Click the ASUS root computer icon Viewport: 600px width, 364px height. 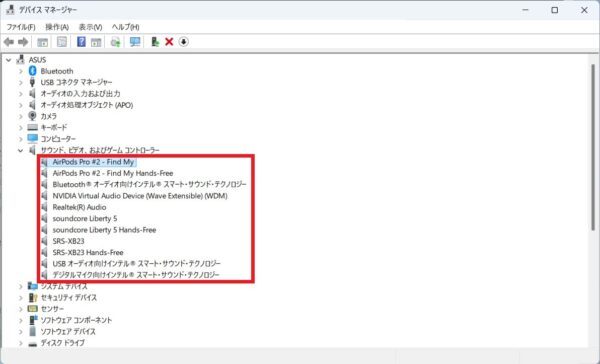point(21,60)
